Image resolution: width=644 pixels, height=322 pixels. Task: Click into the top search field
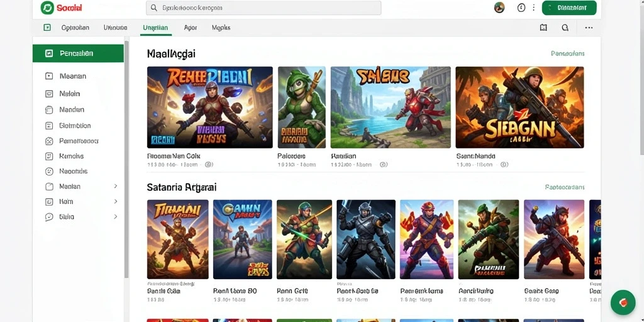pyautogui.click(x=264, y=8)
